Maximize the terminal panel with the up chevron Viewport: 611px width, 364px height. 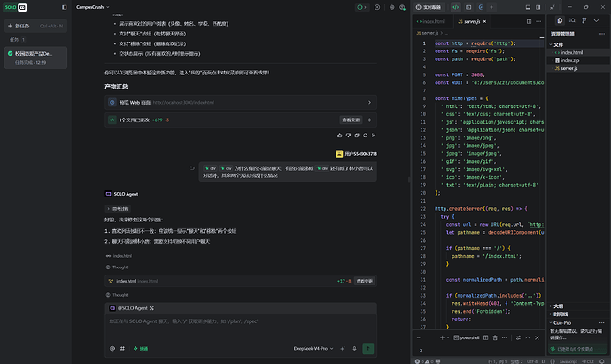tap(528, 338)
